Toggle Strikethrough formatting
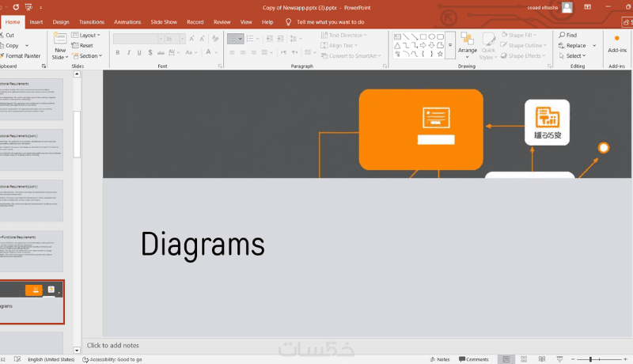 [161, 52]
